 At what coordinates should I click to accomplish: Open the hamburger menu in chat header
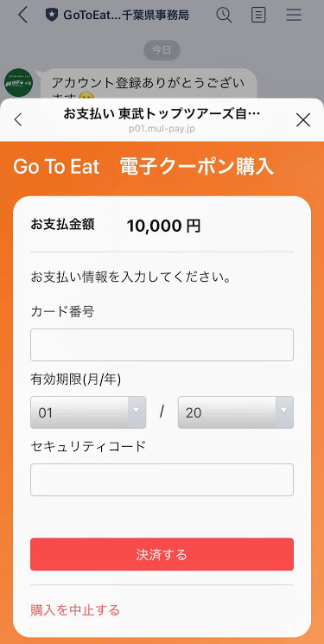(x=294, y=16)
